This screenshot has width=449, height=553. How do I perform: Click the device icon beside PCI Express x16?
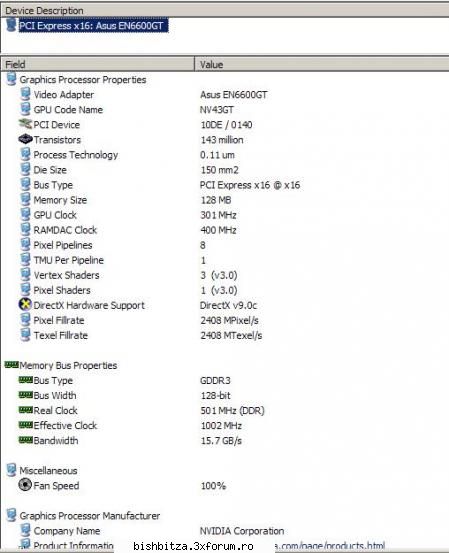point(11,25)
